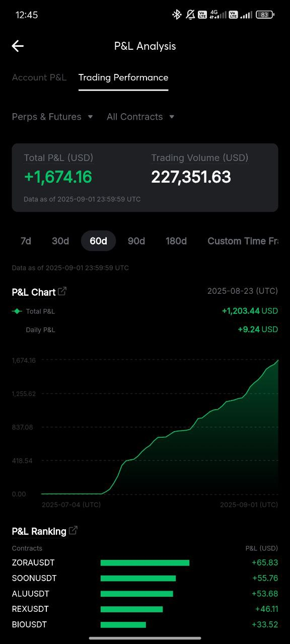Choose the 180d time range

tap(176, 241)
